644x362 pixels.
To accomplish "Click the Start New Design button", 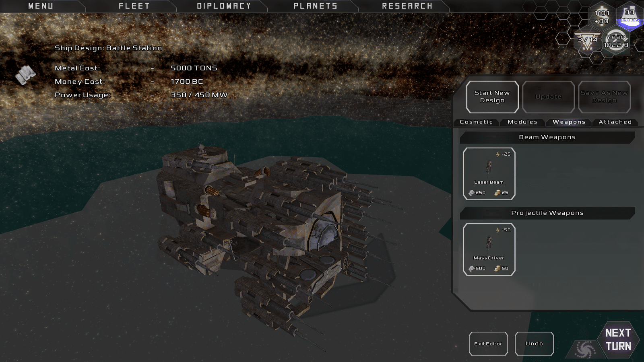I will click(x=492, y=97).
